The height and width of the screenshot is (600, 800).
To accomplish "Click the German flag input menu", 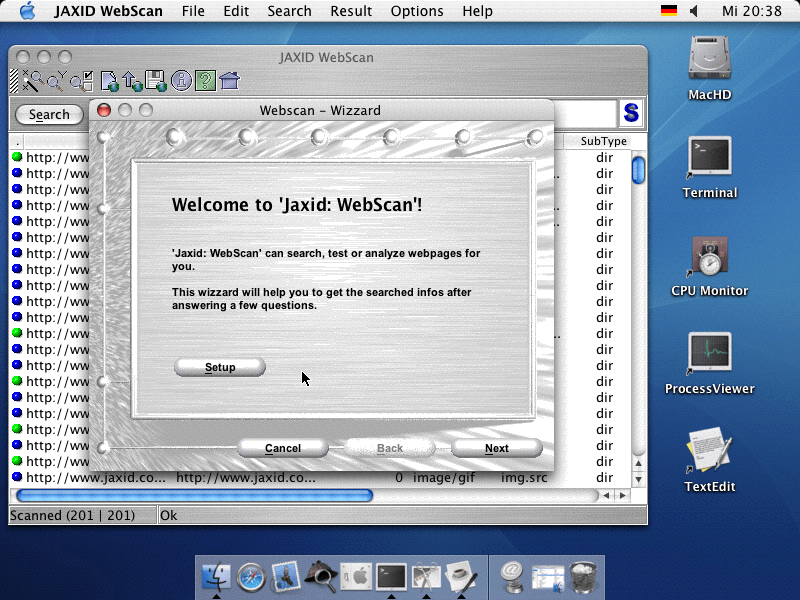I will (x=668, y=11).
